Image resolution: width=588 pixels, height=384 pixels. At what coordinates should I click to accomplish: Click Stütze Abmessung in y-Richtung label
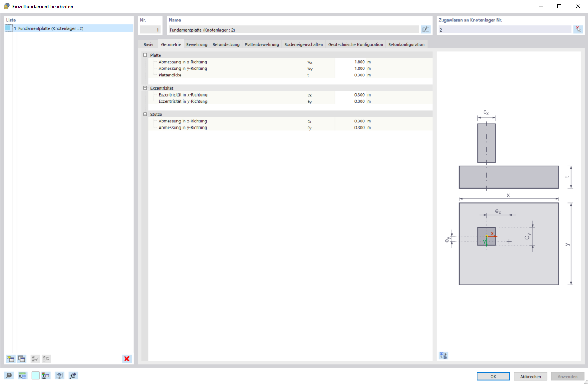[x=183, y=128]
